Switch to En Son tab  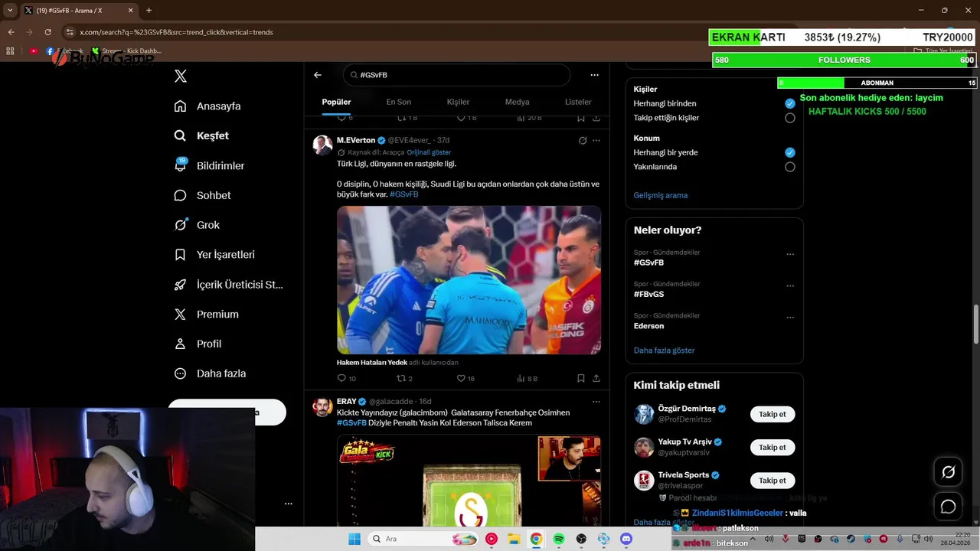398,102
